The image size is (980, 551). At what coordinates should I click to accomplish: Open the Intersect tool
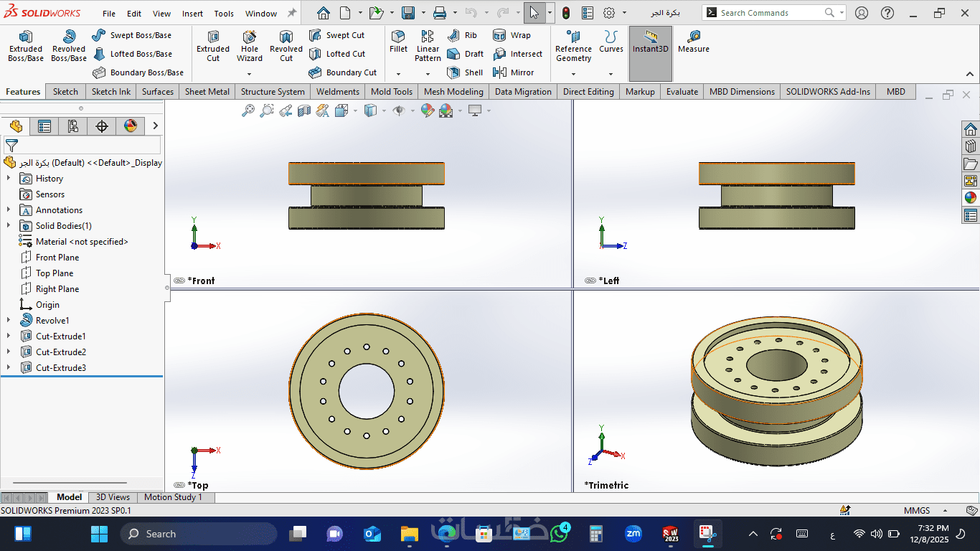point(517,54)
